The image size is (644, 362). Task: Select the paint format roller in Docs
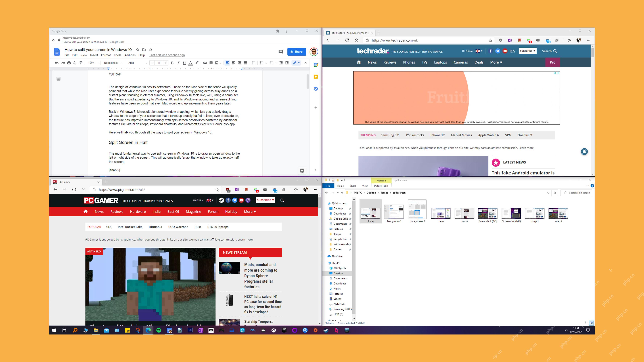click(x=81, y=63)
